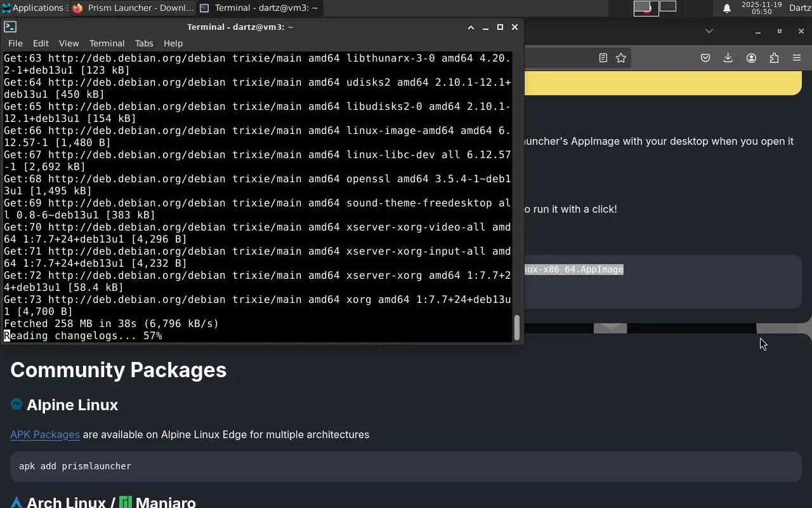Click the 'Fetched 258 MB in 38s' terminal line
The height and width of the screenshot is (508, 812).
tap(112, 324)
